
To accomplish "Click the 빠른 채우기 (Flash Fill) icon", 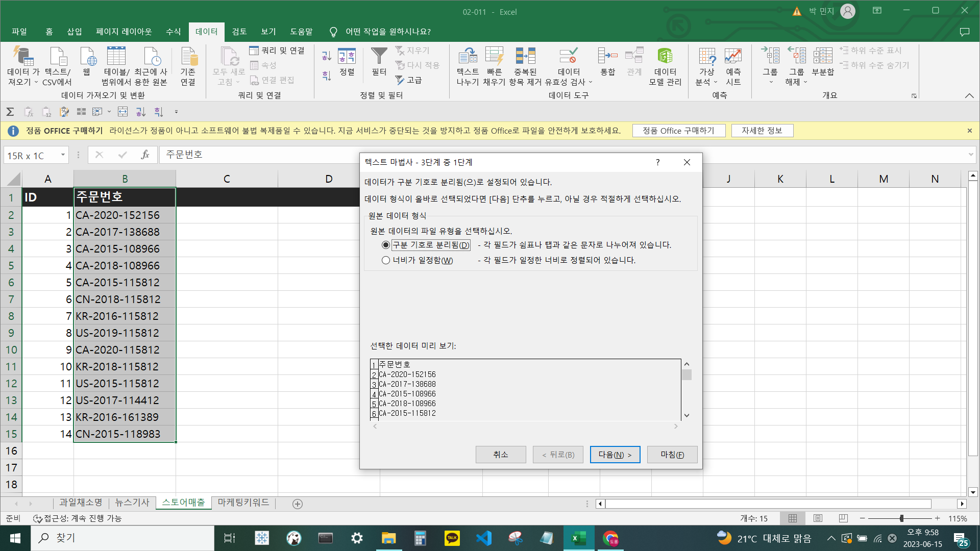I will tap(494, 66).
